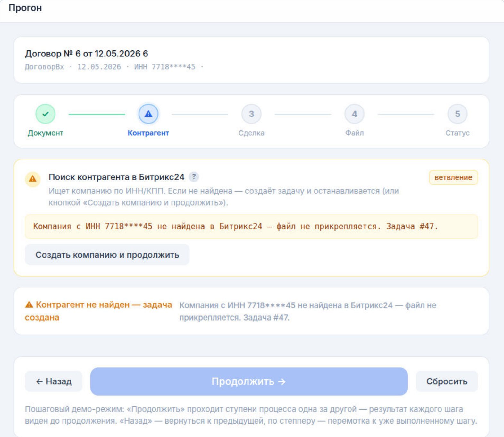Go to step 4 Файл circle
Viewport: 504px width, 437px height.
(x=354, y=114)
